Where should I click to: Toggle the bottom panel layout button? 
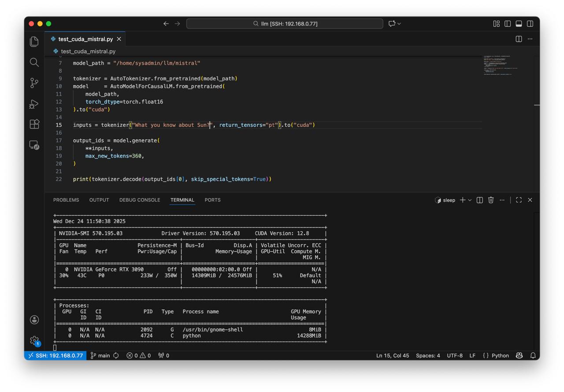[519, 24]
